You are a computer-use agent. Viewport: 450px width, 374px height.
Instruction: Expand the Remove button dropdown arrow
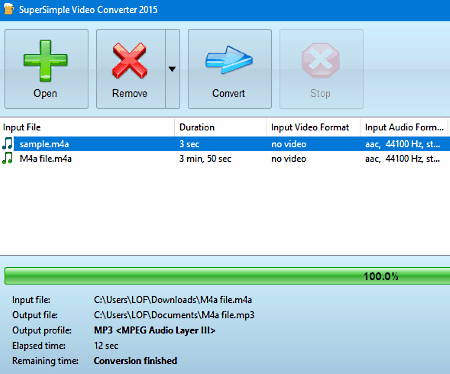point(172,69)
